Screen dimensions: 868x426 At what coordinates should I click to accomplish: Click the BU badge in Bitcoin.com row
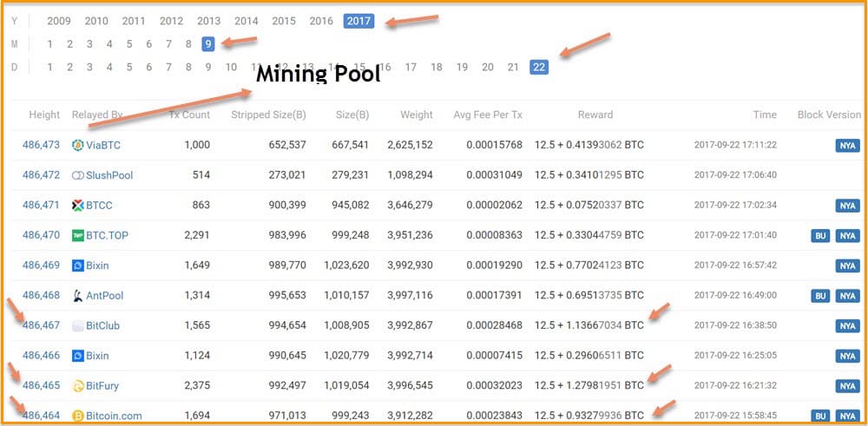click(x=820, y=416)
